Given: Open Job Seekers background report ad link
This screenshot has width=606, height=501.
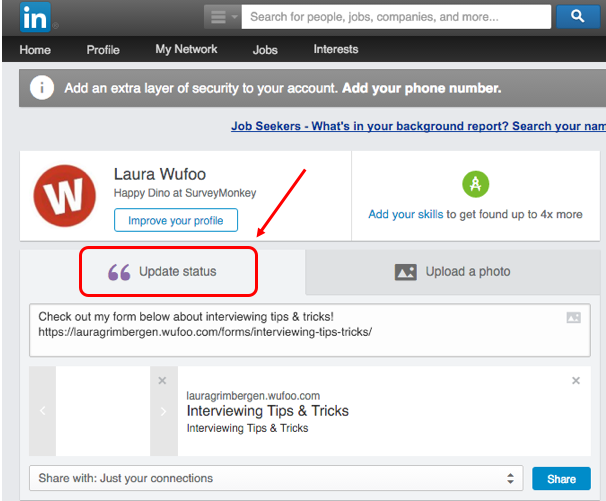Looking at the screenshot, I should pyautogui.click(x=419, y=126).
